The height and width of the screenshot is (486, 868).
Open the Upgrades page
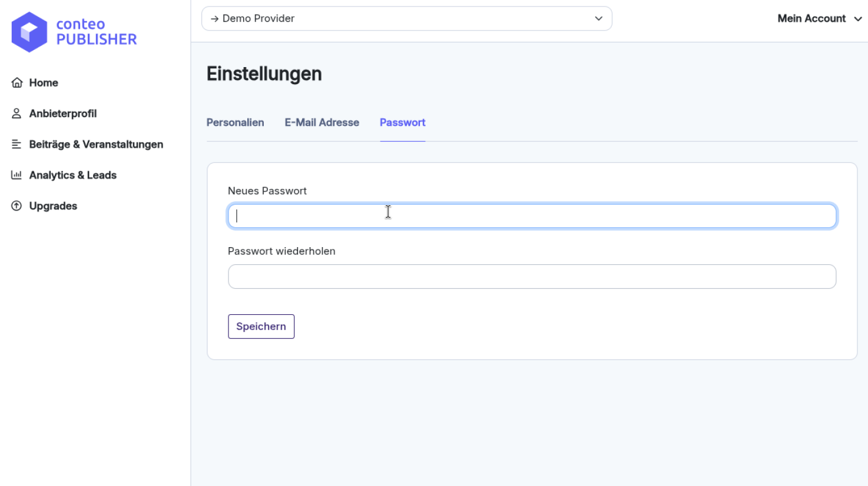click(x=53, y=206)
